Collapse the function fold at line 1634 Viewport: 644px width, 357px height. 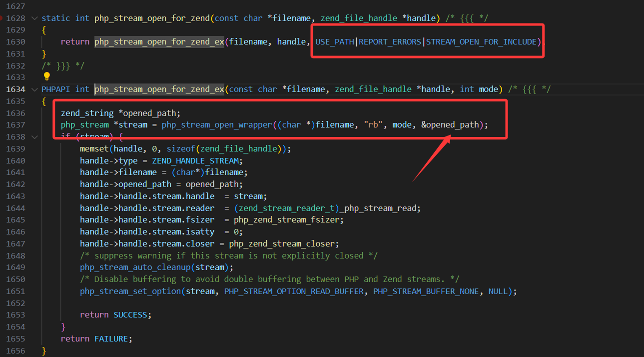[34, 89]
